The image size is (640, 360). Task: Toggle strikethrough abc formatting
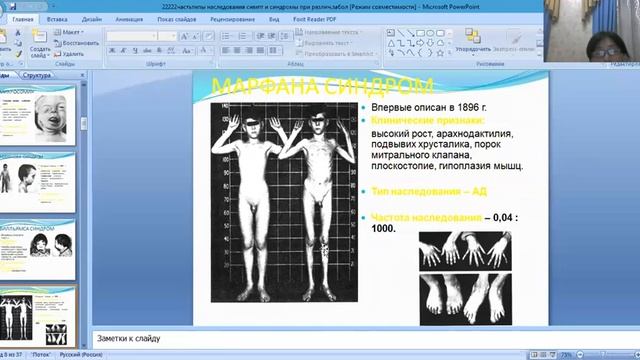pos(147,51)
